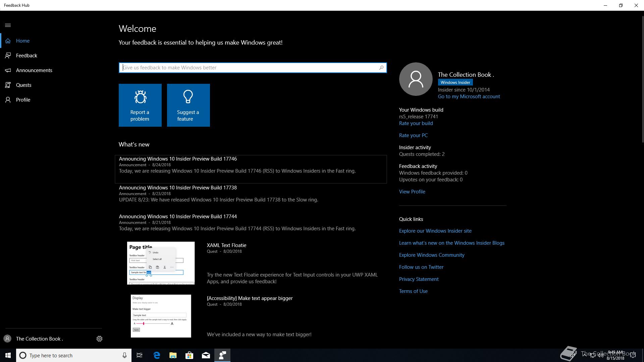The image size is (644, 362).
Task: Click Rate your build link
Action: pyautogui.click(x=416, y=123)
